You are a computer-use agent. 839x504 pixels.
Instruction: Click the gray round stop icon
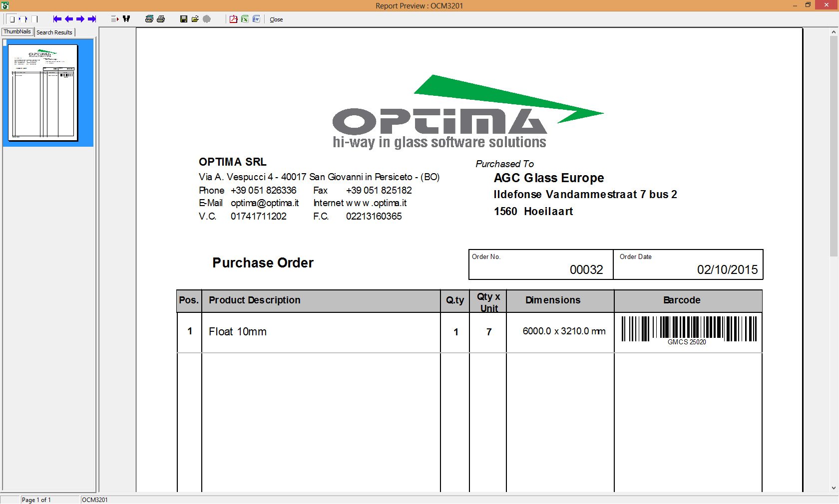click(207, 19)
